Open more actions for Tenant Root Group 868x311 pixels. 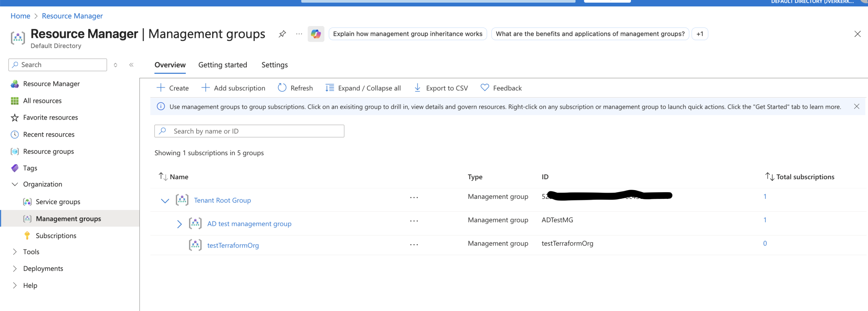414,197
